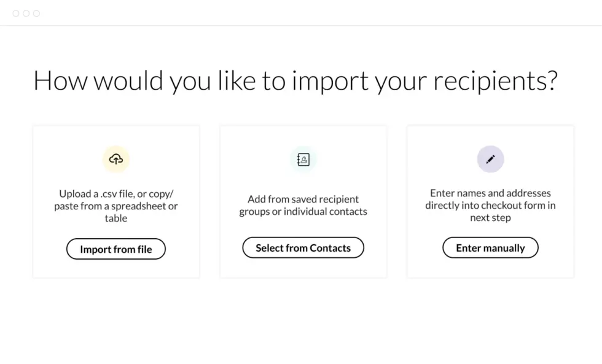Click the cloud upload icon
The width and height of the screenshot is (602, 364).
point(116,160)
